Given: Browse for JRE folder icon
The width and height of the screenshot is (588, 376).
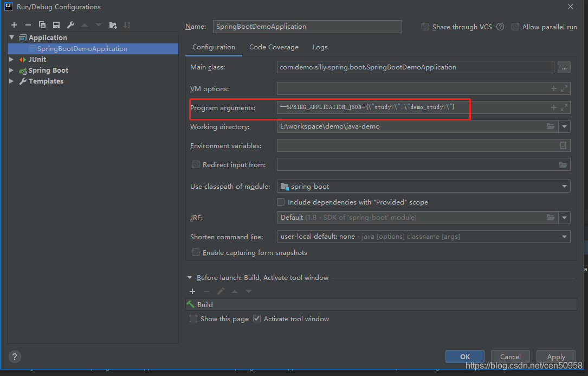Looking at the screenshot, I should (x=551, y=218).
